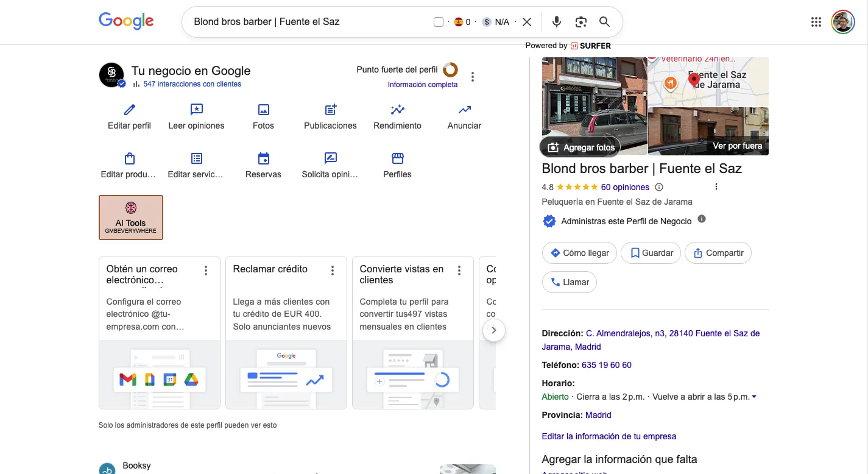Open Solicita opiniones icon
Viewport: 868px width, 474px height.
pos(330,158)
